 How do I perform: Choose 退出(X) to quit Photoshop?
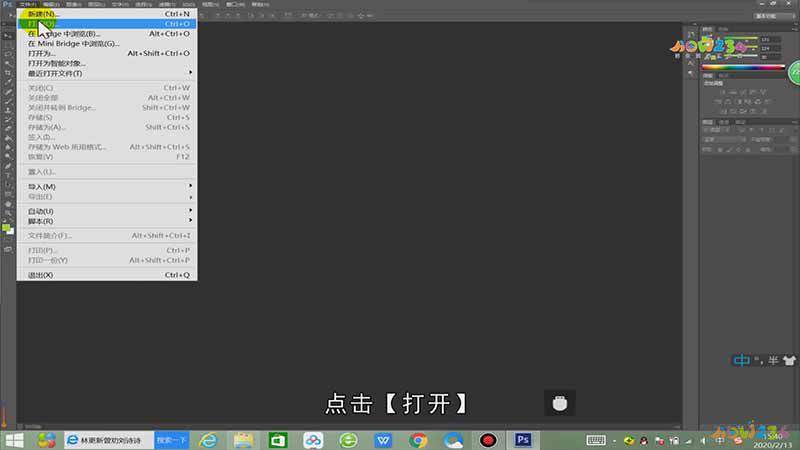point(107,275)
